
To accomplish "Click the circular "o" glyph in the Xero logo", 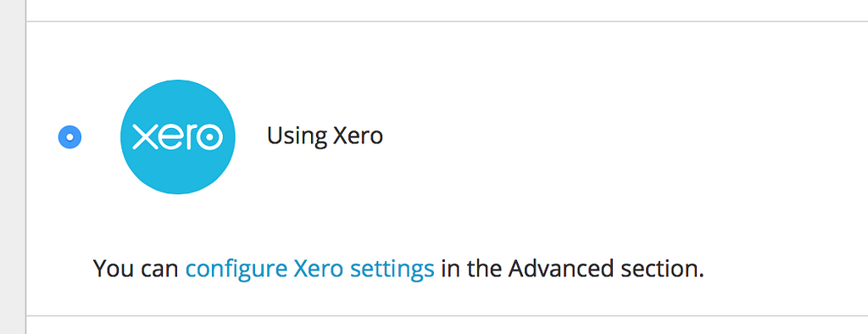I will click(209, 136).
